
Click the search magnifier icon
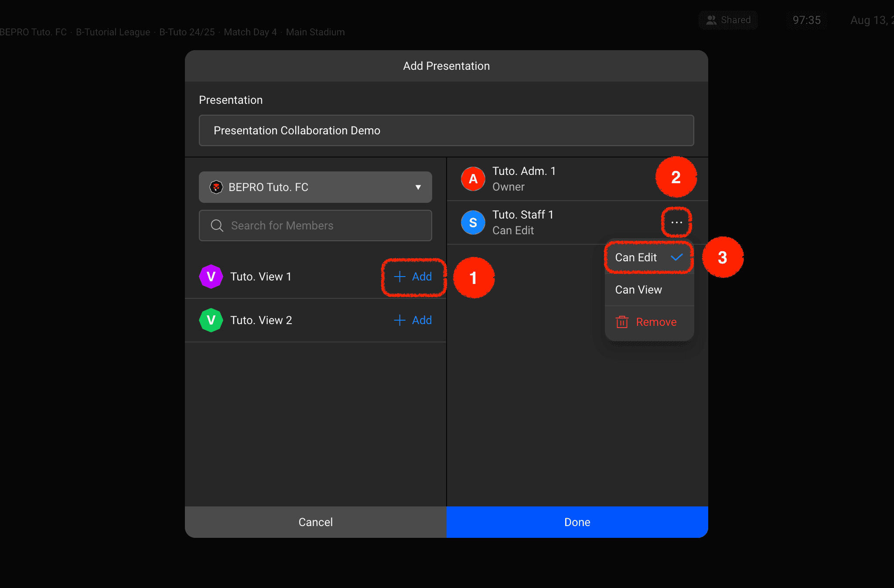[x=217, y=226]
